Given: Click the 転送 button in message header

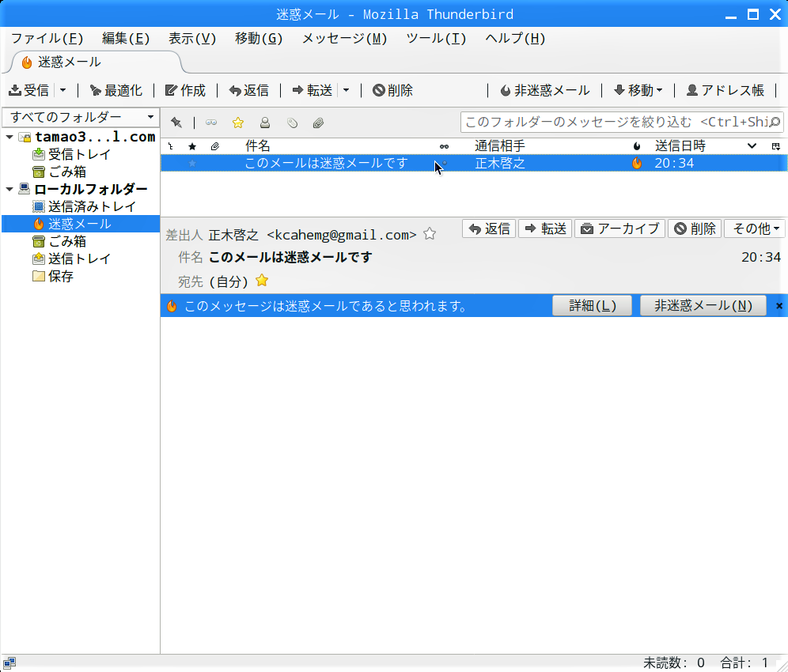Looking at the screenshot, I should coord(545,229).
